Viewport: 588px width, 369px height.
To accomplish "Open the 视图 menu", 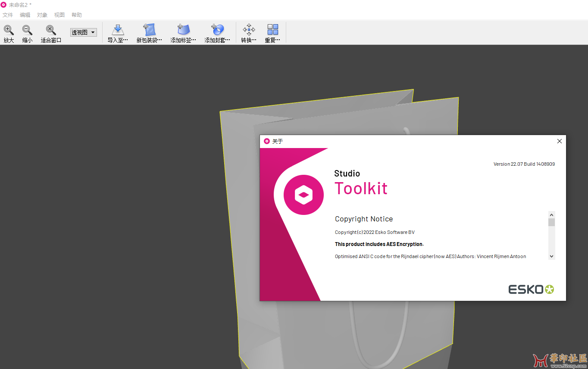I will 59,15.
